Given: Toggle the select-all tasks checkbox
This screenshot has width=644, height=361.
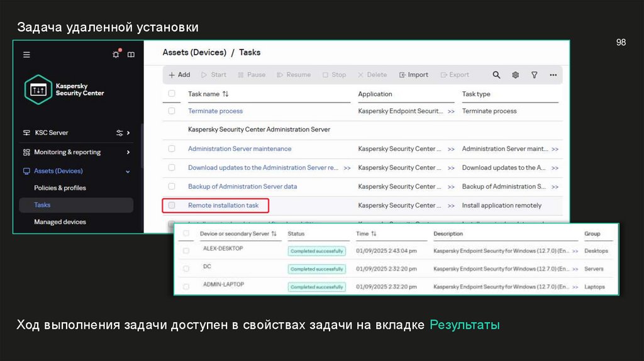Looking at the screenshot, I should click(x=172, y=94).
